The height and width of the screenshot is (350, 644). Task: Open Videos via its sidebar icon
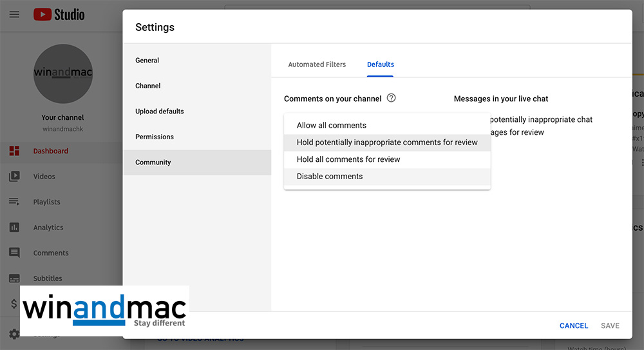tap(14, 177)
